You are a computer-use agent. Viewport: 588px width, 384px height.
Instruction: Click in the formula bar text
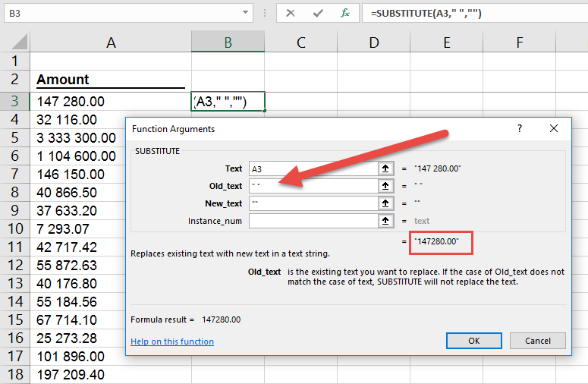(470, 14)
